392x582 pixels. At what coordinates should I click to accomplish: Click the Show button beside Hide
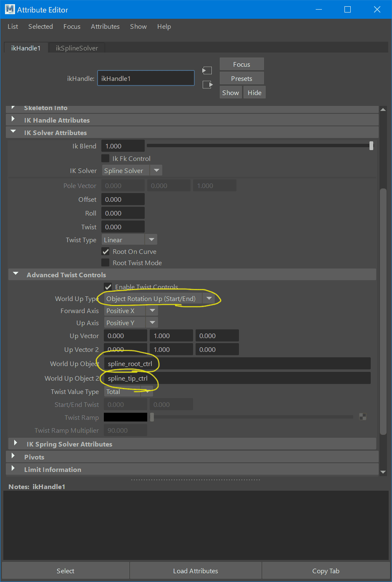coord(231,93)
